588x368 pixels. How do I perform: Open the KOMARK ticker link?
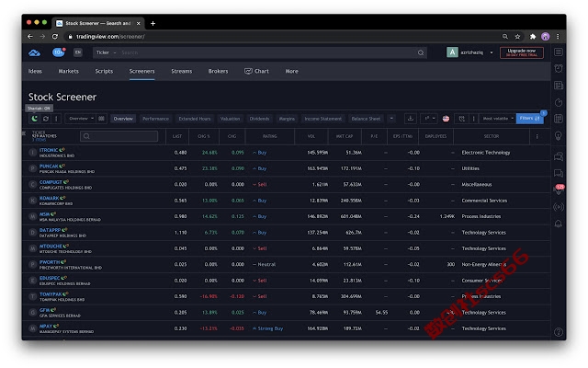pos(49,198)
